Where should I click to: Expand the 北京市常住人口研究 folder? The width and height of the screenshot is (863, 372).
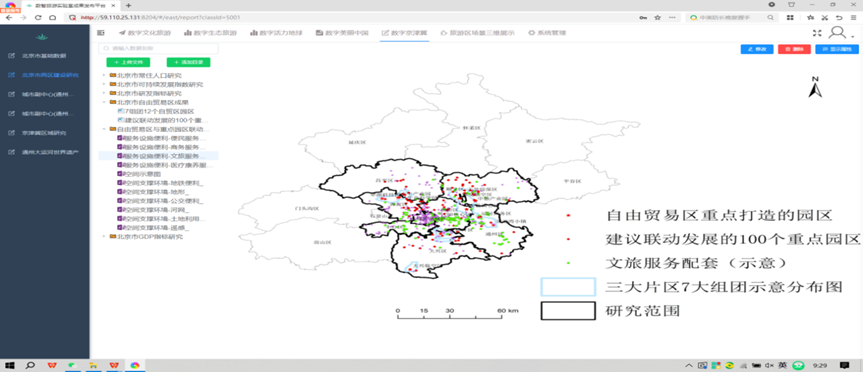coord(104,76)
